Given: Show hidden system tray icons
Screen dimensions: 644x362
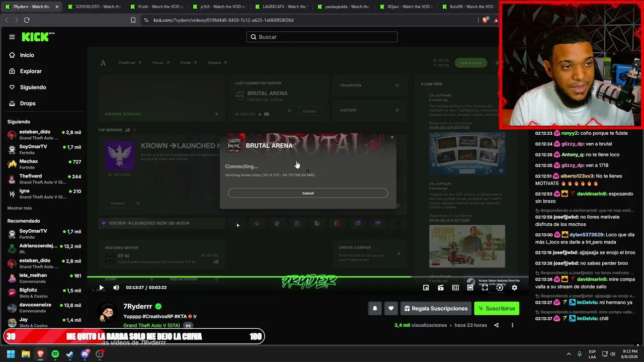Looking at the screenshot, I should pyautogui.click(x=569, y=354).
